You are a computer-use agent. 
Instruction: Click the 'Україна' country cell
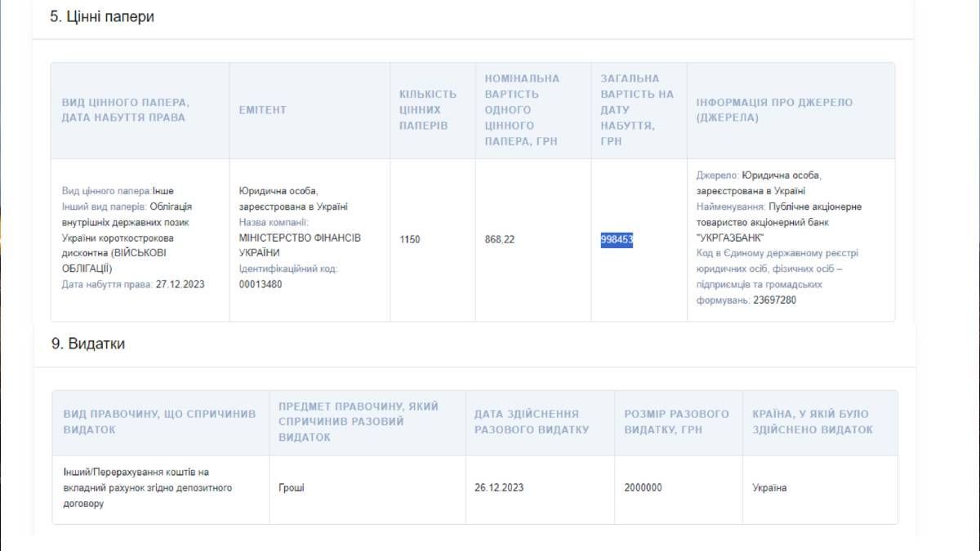769,488
